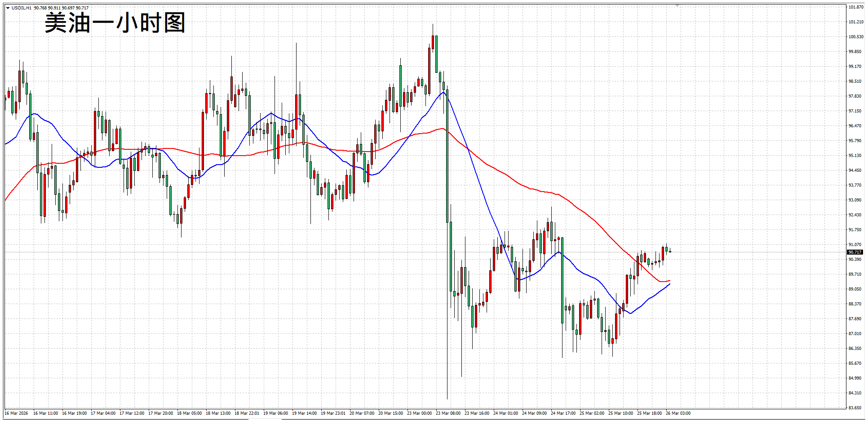868x421 pixels.
Task: Click the 101.870 price scale label
Action: point(855,7)
